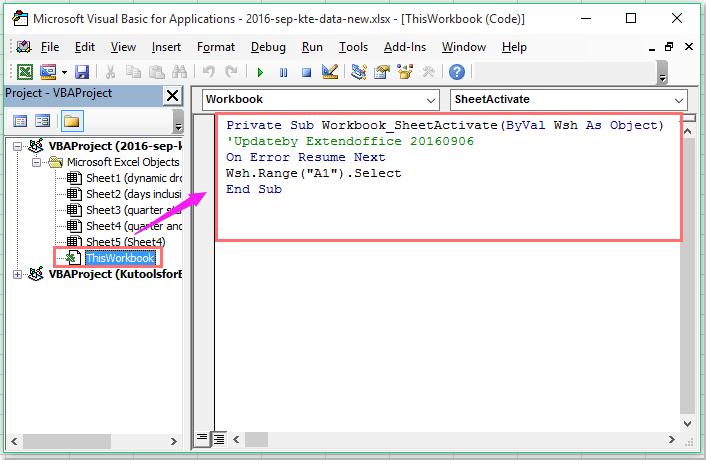Toggle Design Mode icon
Screen dimensions: 706x460
coord(330,72)
